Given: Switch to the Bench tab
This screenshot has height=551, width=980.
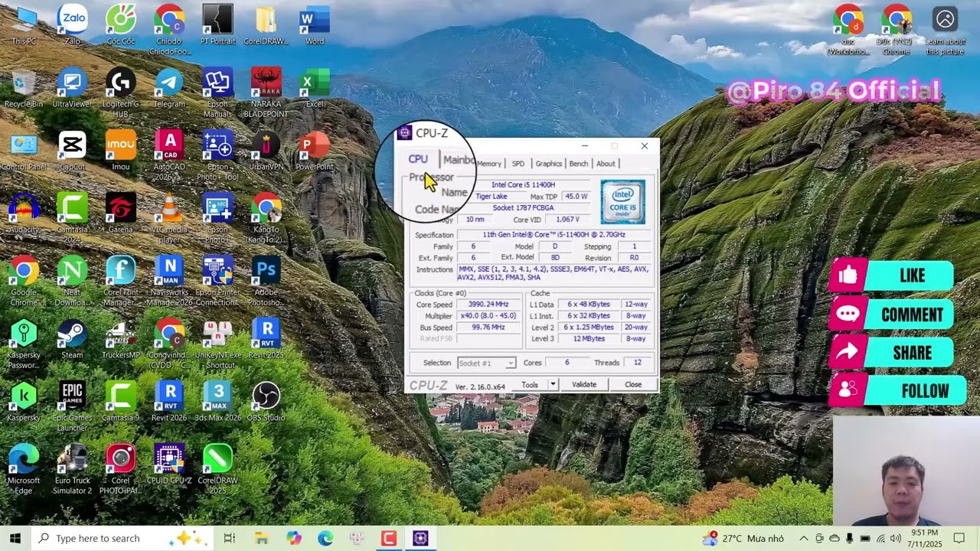Looking at the screenshot, I should click(579, 164).
